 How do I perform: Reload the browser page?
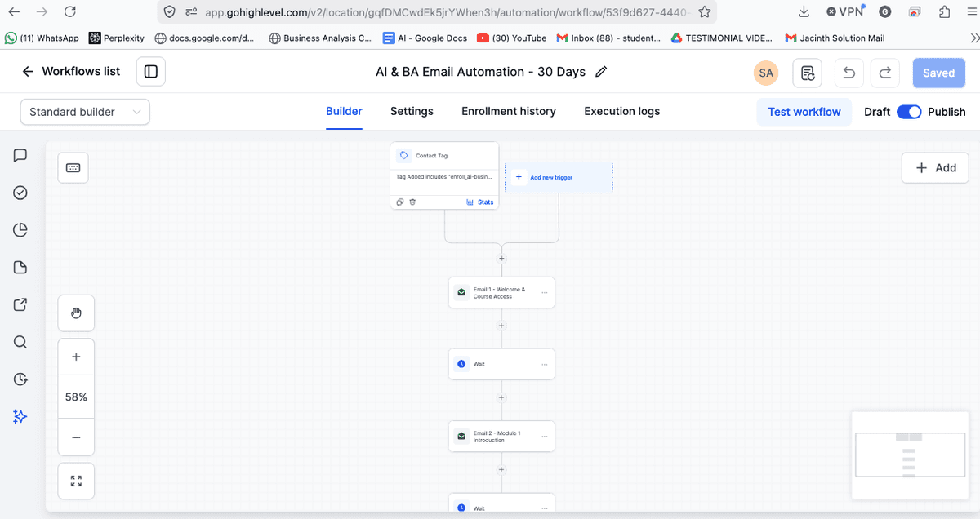click(69, 11)
